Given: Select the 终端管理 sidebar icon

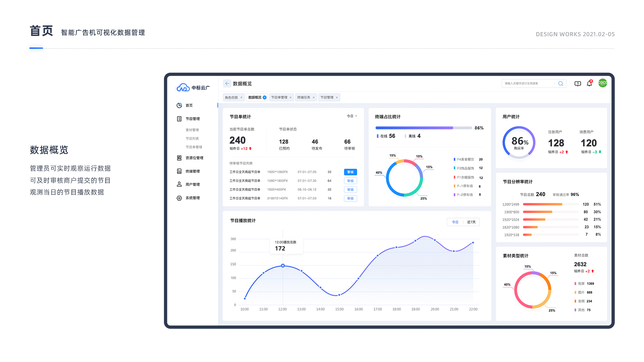Looking at the screenshot, I should point(179,171).
